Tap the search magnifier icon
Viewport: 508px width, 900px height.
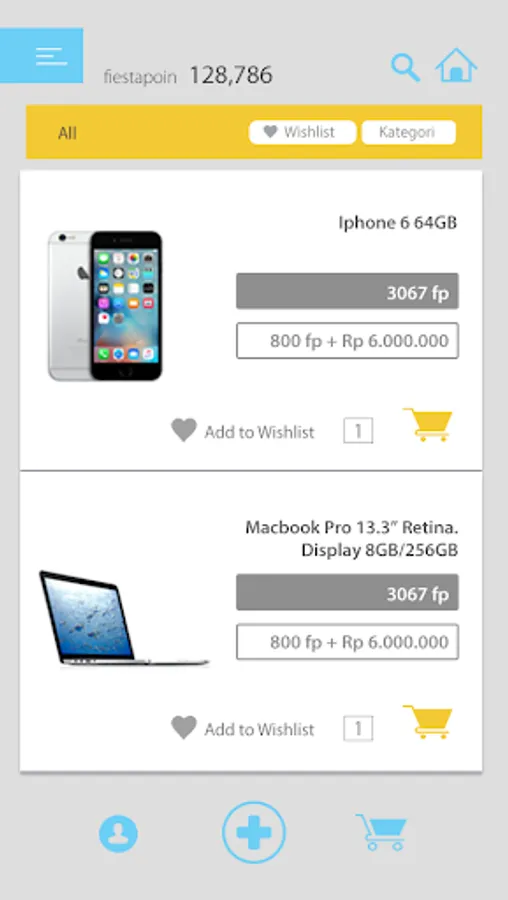coord(405,68)
